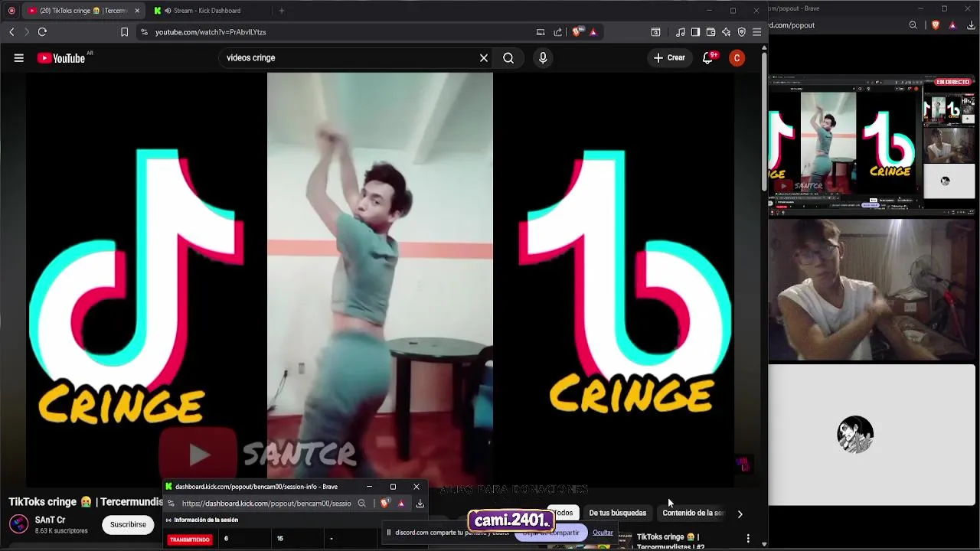The height and width of the screenshot is (551, 980).
Task: Open zoom magnifier in Discord popout address bar
Action: click(913, 25)
